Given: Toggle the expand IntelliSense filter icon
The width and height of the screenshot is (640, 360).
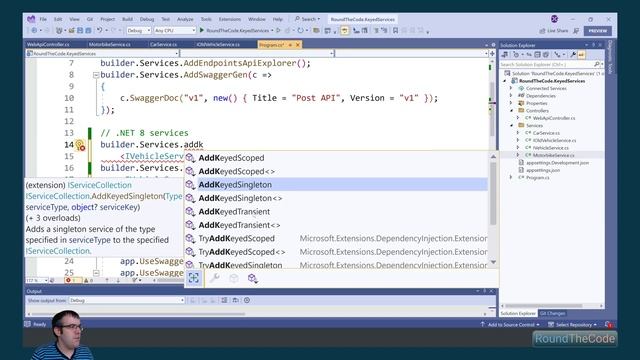Looking at the screenshot, I should (193, 278).
